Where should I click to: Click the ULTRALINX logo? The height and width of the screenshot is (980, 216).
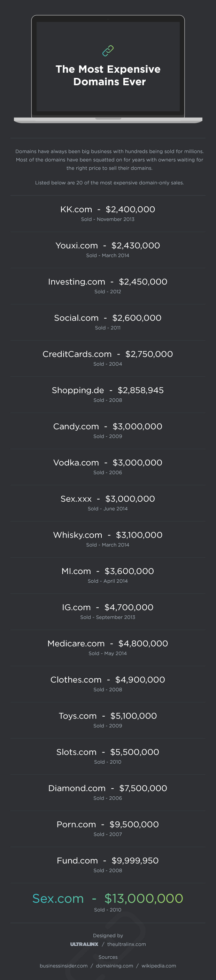point(84,944)
